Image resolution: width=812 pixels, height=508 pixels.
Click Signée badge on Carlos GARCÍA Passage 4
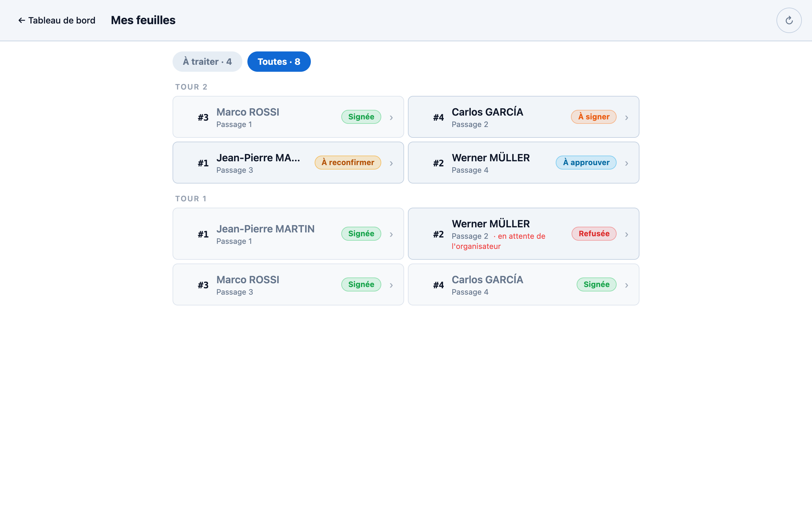coord(596,284)
